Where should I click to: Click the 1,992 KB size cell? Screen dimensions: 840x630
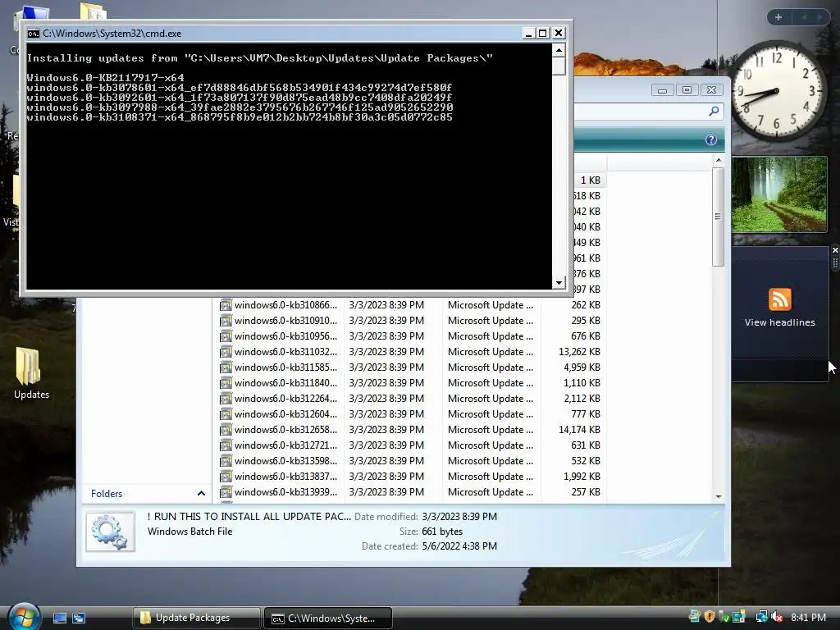(x=582, y=476)
